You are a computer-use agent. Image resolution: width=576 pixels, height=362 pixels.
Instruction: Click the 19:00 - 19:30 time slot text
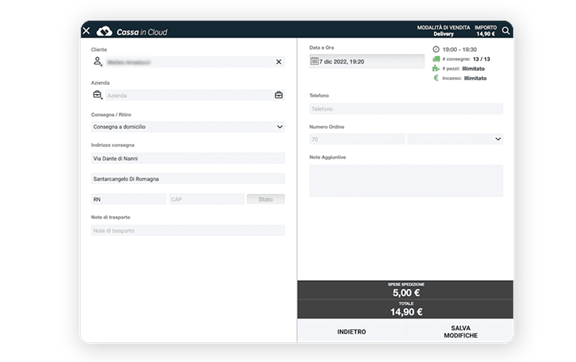point(460,49)
